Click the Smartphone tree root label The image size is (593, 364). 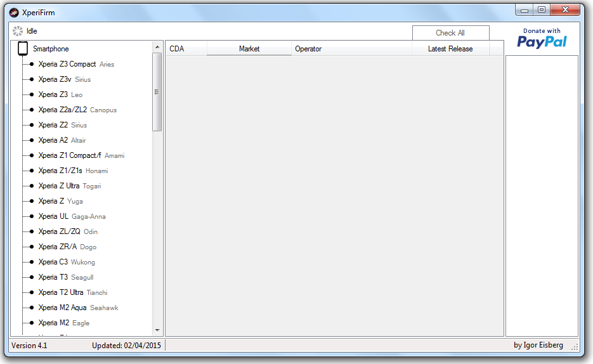(x=51, y=49)
